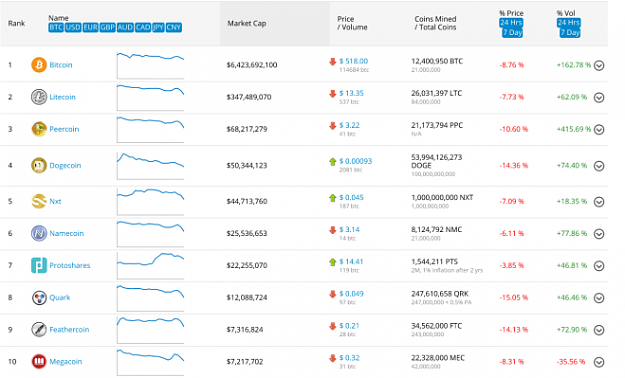Switch currency to EUR

[x=90, y=27]
